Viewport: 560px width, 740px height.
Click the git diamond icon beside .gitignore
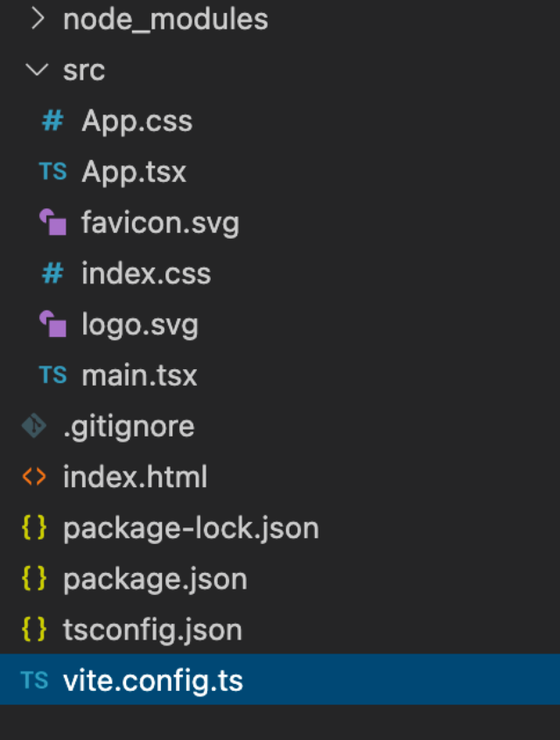point(34,426)
